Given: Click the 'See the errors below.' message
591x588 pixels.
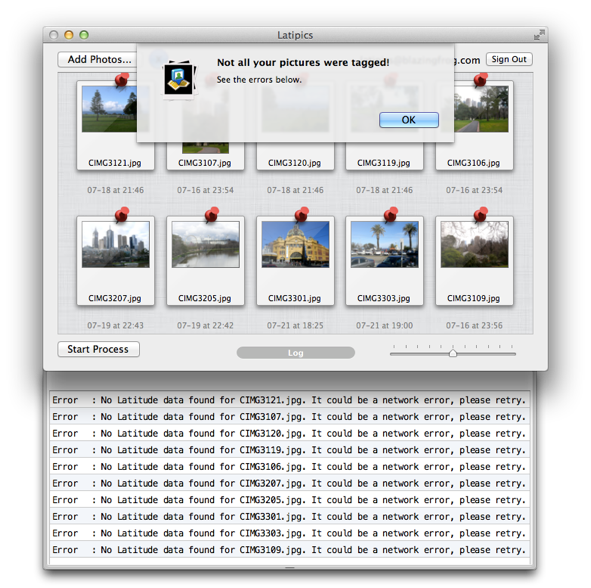Looking at the screenshot, I should (259, 80).
